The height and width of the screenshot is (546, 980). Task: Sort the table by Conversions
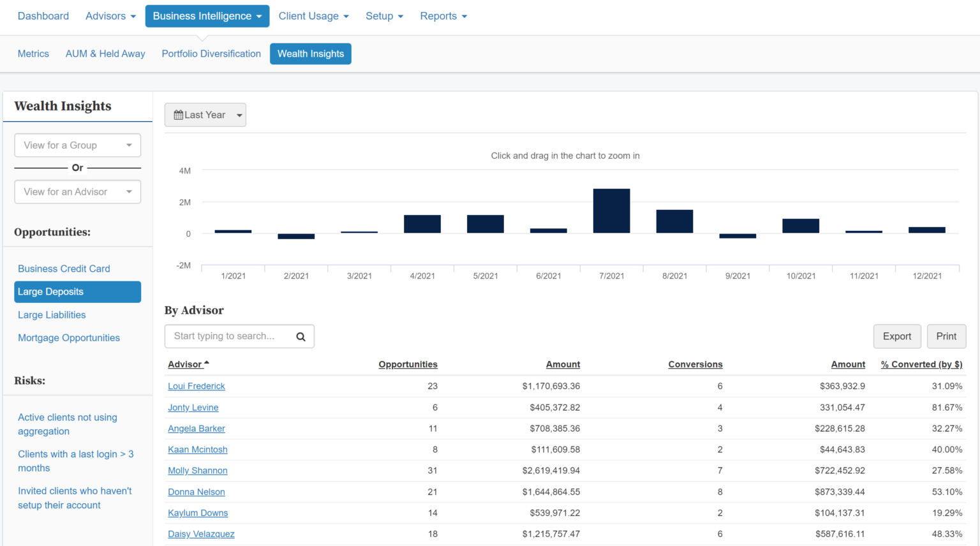coord(695,364)
